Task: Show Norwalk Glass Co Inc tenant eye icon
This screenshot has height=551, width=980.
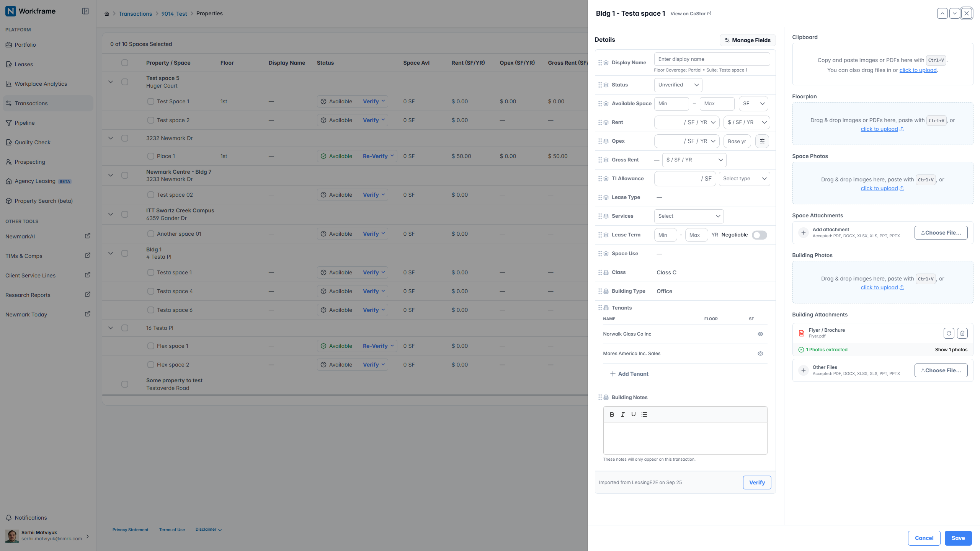Action: [760, 334]
